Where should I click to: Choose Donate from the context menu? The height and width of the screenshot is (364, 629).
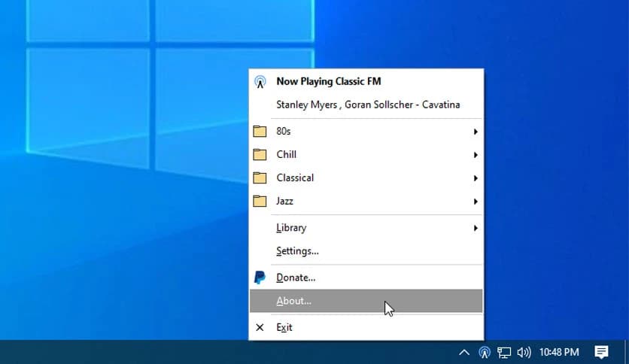click(x=296, y=278)
